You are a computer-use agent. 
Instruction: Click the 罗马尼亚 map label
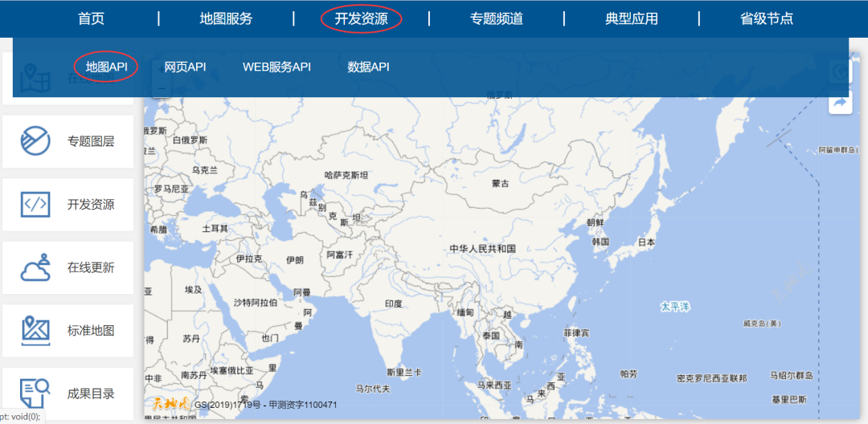click(x=172, y=189)
